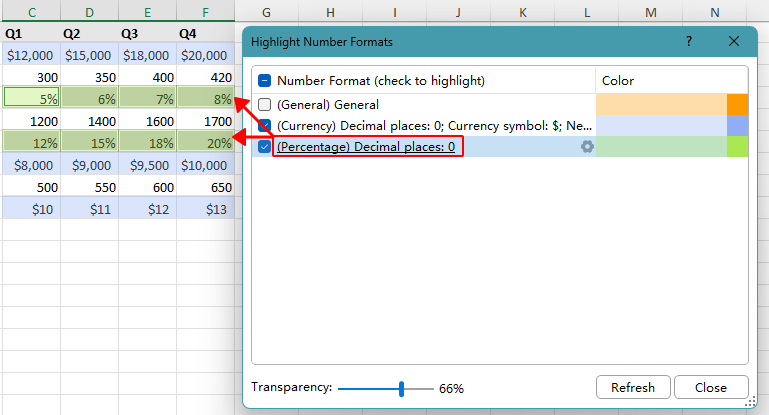Select the (Percentage) Decimal places: 0 link
The height and width of the screenshot is (415, 769).
pyautogui.click(x=366, y=147)
